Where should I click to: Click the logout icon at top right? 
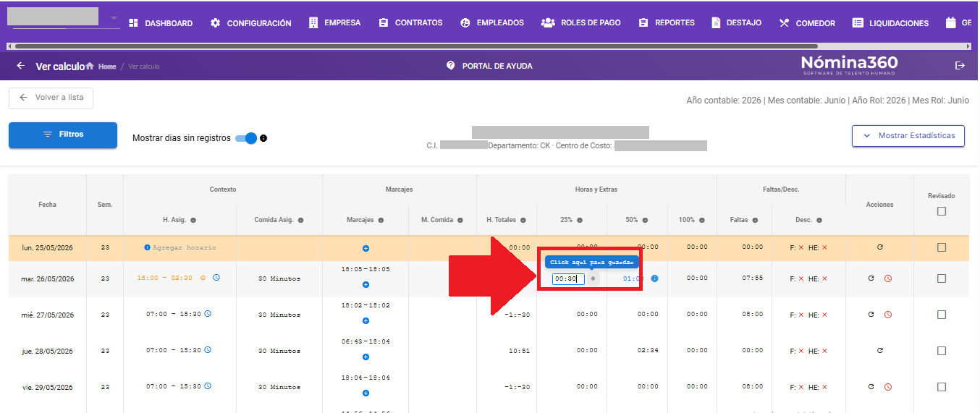pos(960,66)
